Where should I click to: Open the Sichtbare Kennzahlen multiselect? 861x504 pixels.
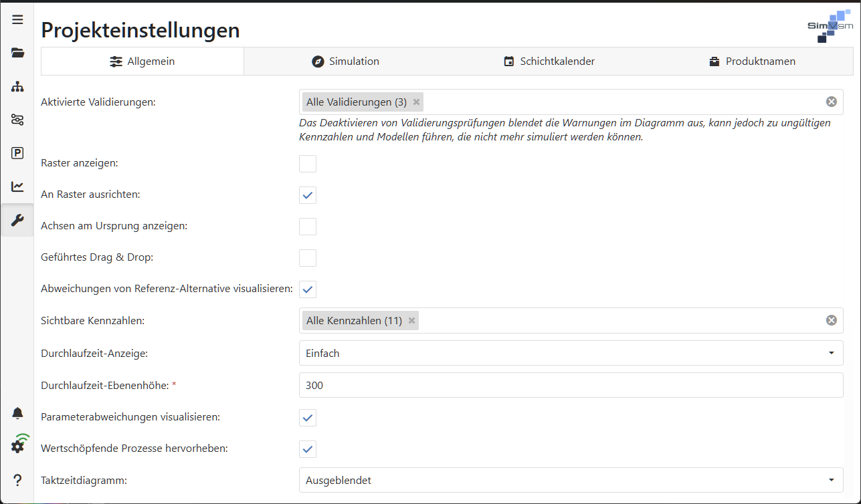[x=571, y=320]
